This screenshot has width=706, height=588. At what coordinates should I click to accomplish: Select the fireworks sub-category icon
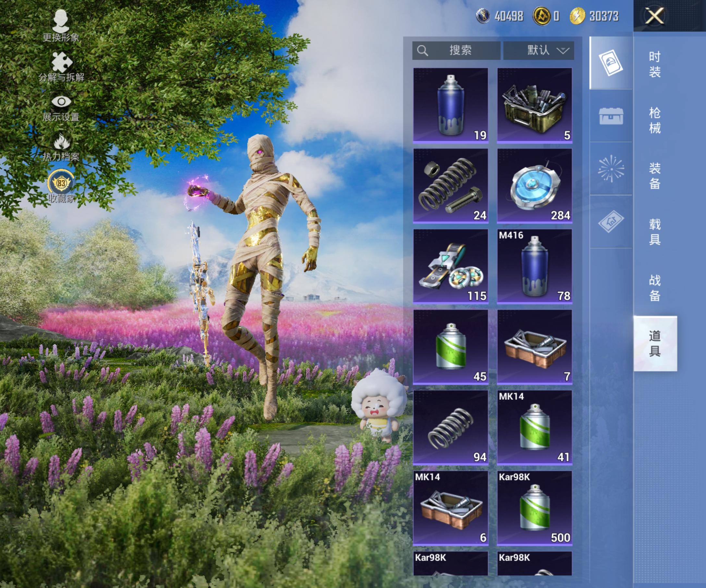611,169
